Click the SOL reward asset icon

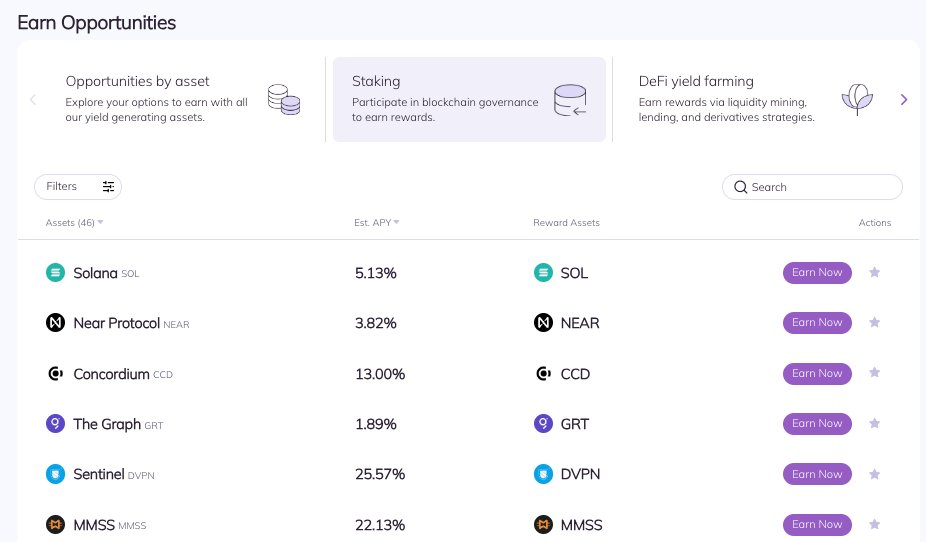point(543,273)
